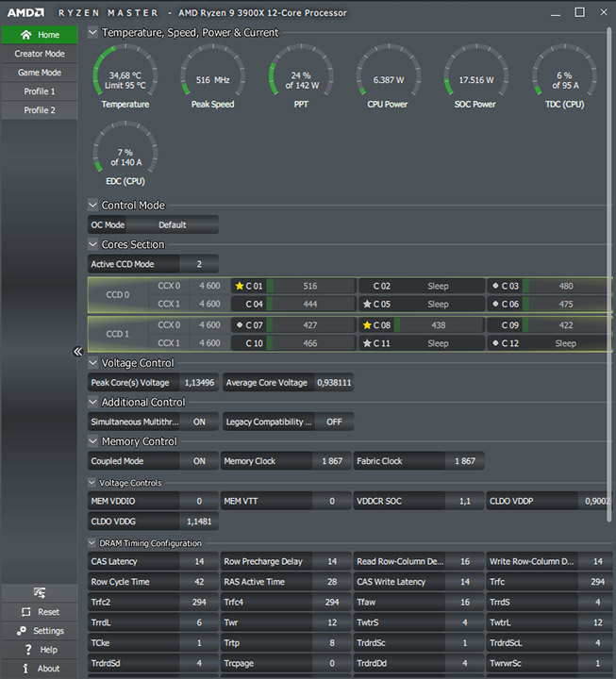Click the VDDCR SOC value 1,1
This screenshot has width=616, height=679.
465,501
